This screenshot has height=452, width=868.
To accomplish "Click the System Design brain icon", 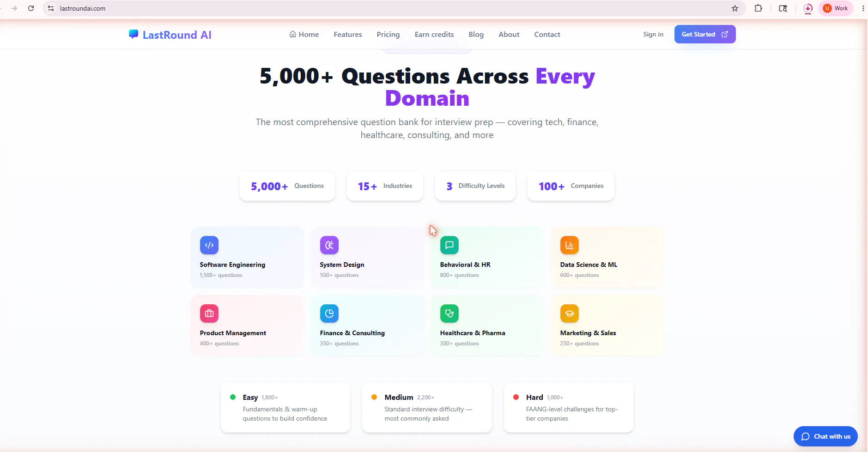I will [x=329, y=245].
